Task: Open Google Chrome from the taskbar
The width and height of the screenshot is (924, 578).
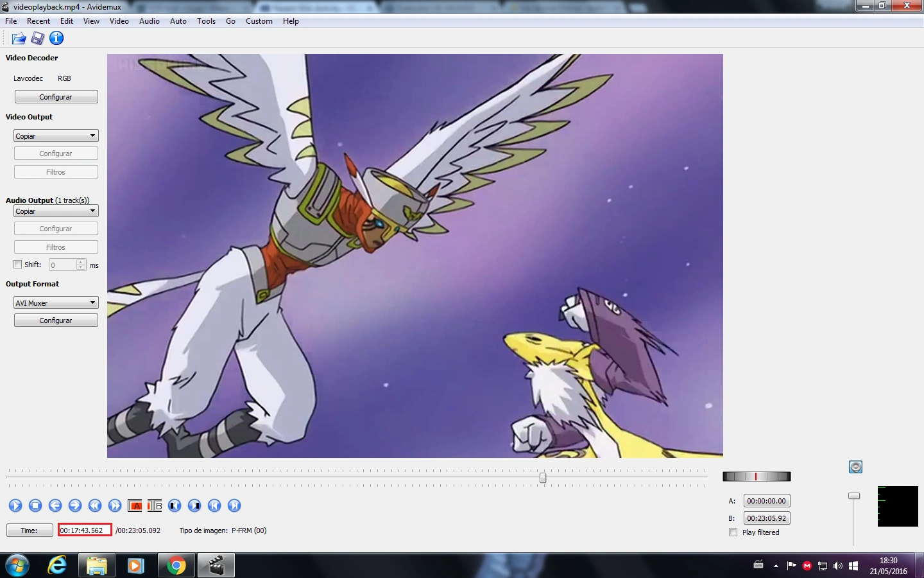Action: tap(175, 565)
